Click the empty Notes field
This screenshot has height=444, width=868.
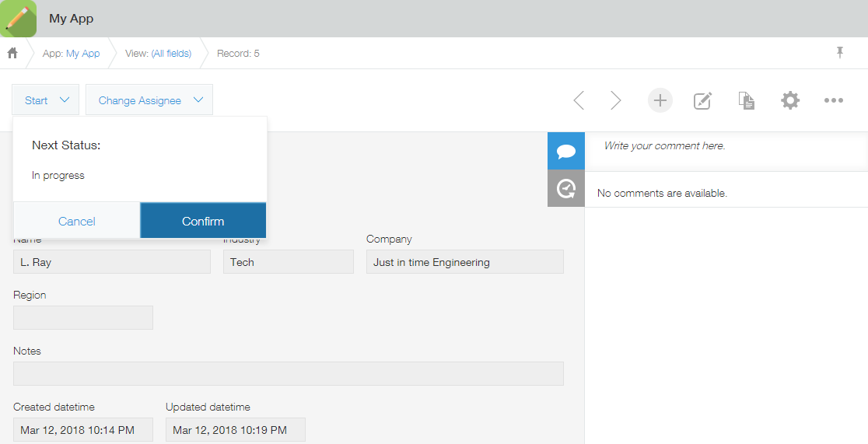click(289, 374)
